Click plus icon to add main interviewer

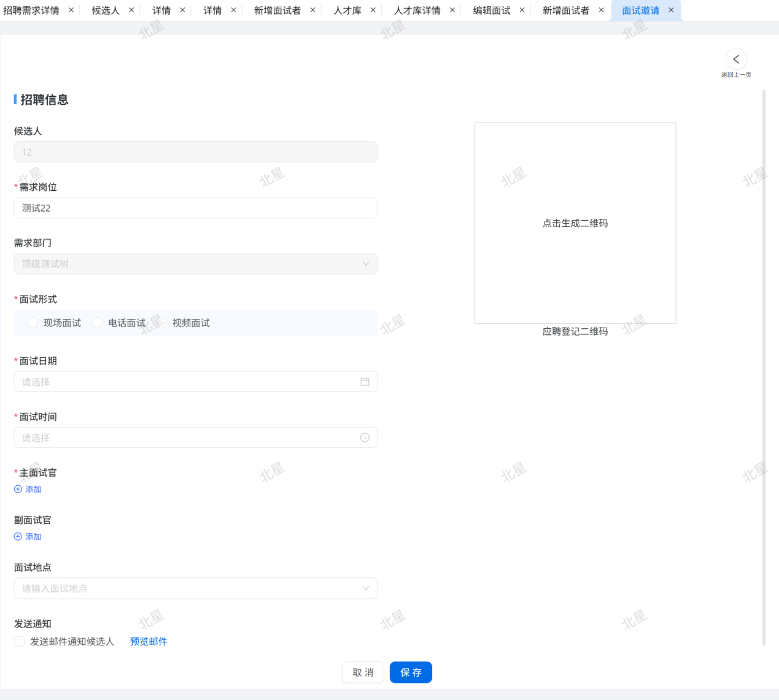[x=18, y=489]
